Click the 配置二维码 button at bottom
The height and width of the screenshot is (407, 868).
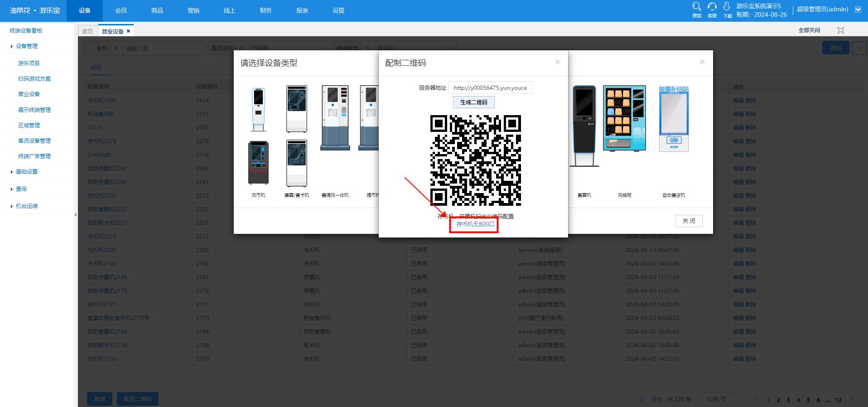138,399
